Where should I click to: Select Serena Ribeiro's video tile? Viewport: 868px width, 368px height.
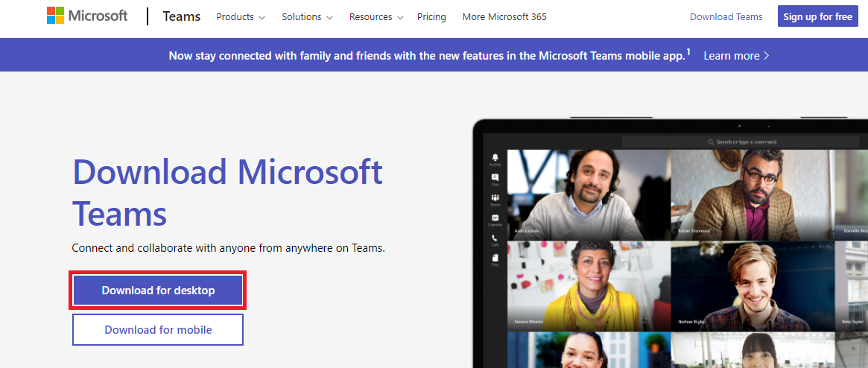[589, 285]
